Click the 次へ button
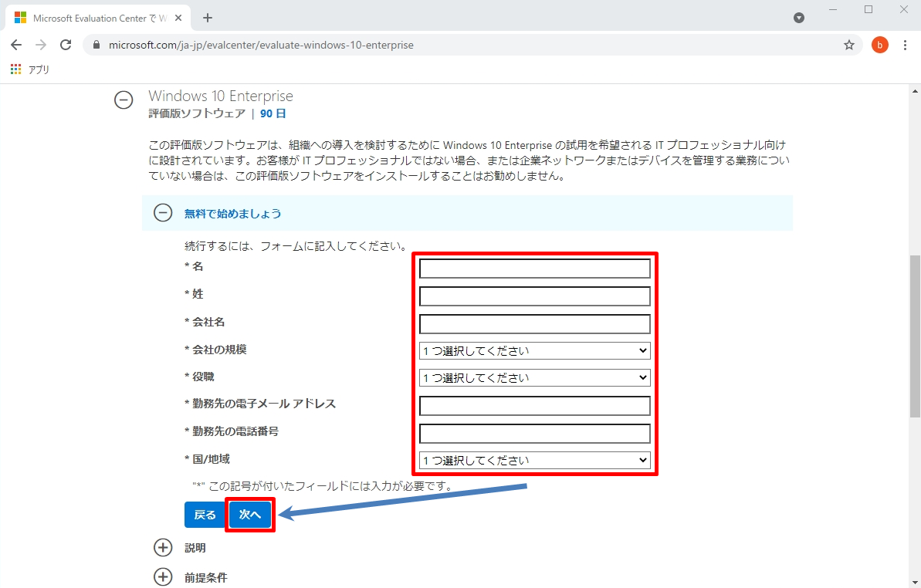 pyautogui.click(x=250, y=515)
